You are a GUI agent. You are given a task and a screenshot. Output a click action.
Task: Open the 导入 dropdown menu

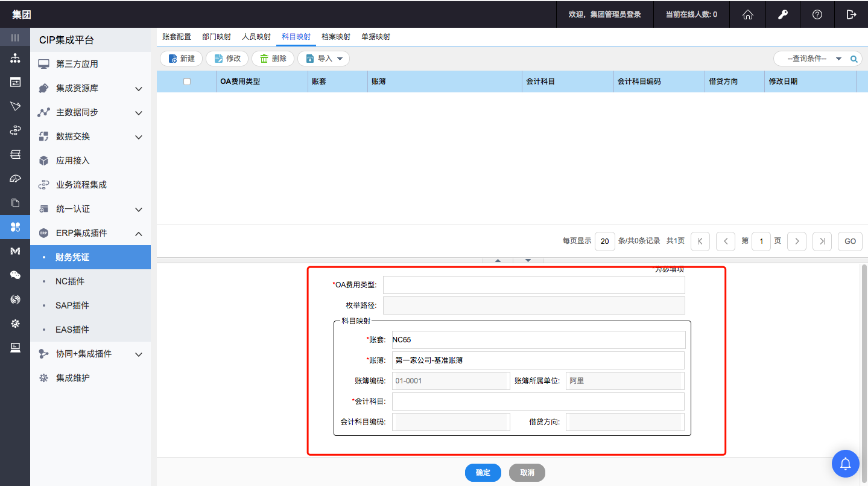324,59
